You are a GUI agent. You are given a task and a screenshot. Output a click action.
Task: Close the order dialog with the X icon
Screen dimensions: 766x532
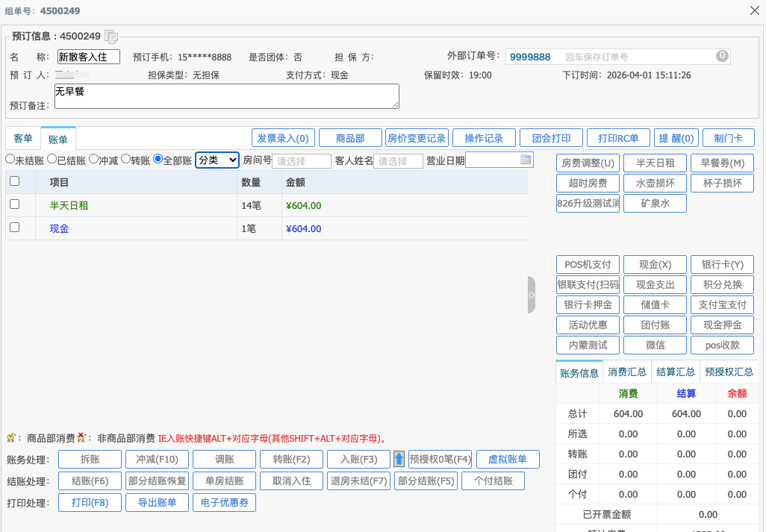(x=754, y=10)
